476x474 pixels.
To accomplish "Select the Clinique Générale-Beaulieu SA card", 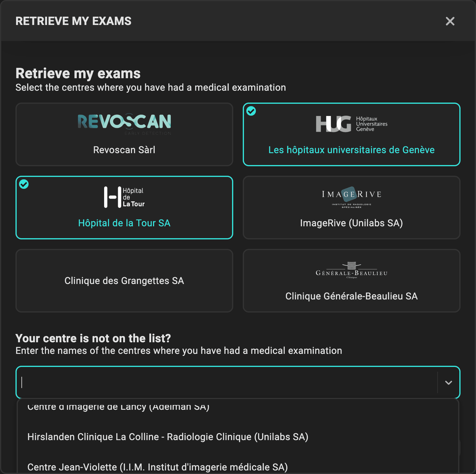I will [x=351, y=281].
